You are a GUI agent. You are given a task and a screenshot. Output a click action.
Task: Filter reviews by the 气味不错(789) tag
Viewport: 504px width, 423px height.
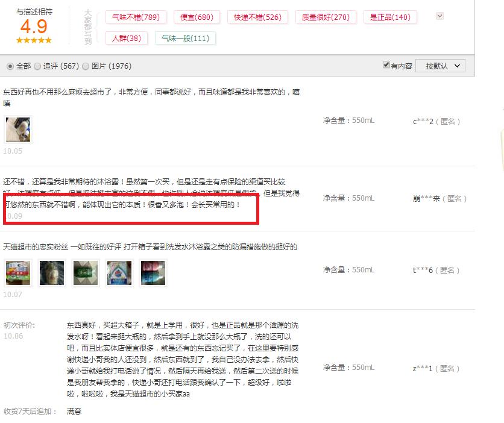135,17
